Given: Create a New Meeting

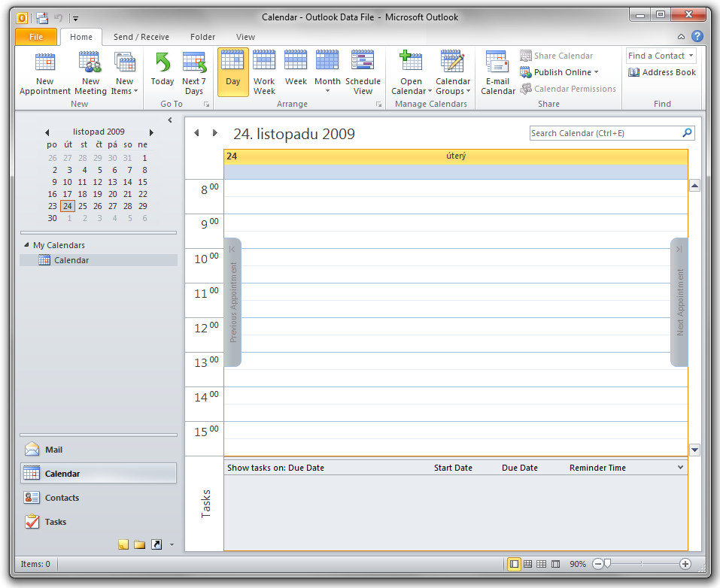Looking at the screenshot, I should (90, 72).
